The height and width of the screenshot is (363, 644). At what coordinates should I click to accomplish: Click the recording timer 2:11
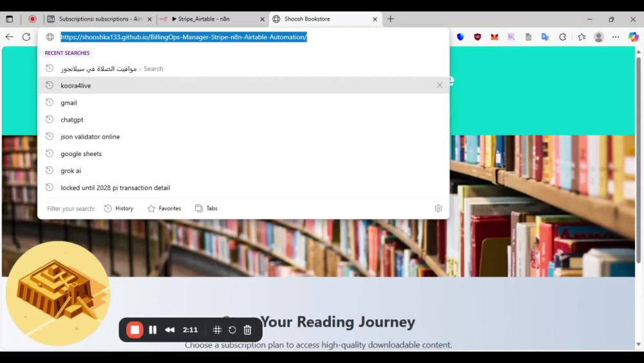tap(190, 329)
